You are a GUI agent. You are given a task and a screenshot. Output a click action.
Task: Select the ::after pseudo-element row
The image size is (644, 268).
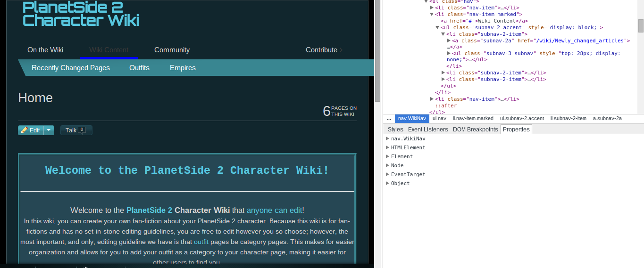click(446, 106)
